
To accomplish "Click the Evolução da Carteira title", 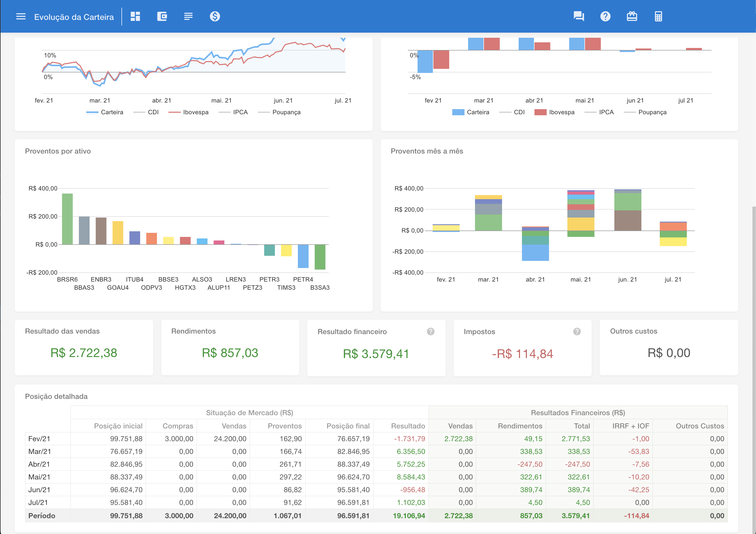I will pos(74,17).
